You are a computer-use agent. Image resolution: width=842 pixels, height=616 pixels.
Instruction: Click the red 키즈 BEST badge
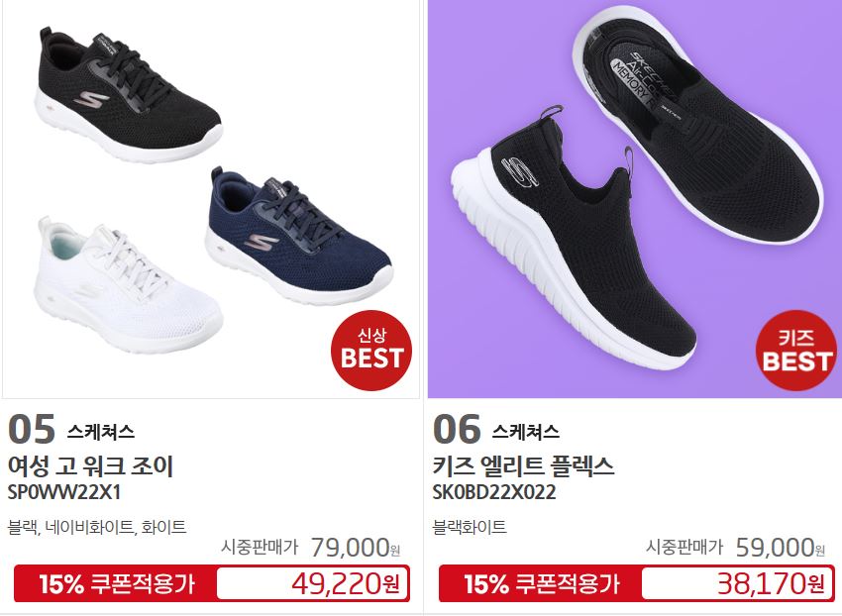(x=796, y=351)
